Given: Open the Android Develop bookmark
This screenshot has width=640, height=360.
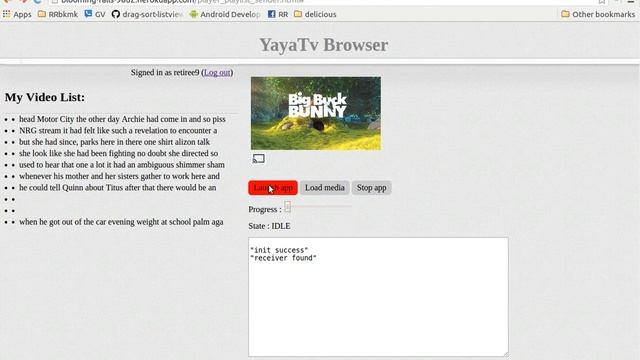Looking at the screenshot, I should (x=224, y=14).
